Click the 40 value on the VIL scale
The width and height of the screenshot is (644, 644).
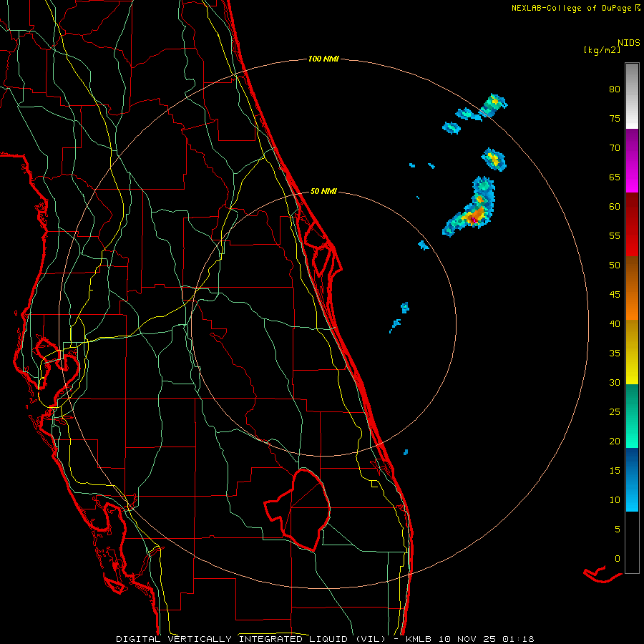pyautogui.click(x=615, y=323)
